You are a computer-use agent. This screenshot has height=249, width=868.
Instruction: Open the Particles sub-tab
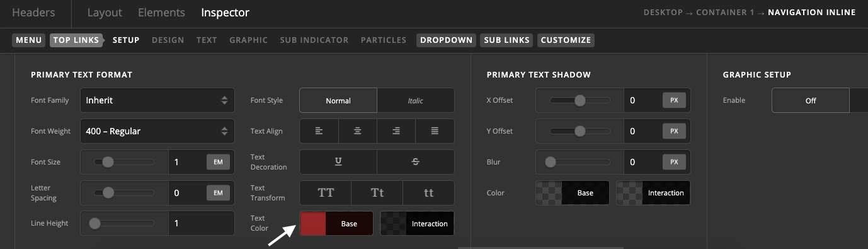[384, 40]
